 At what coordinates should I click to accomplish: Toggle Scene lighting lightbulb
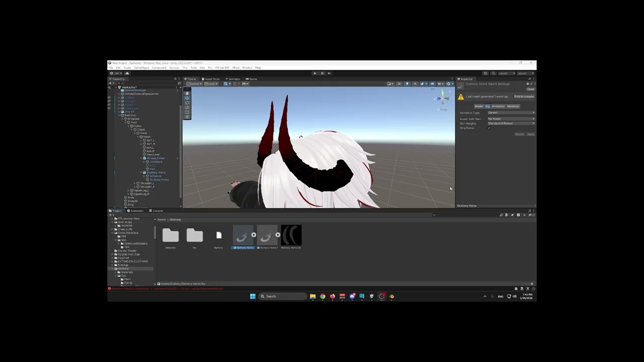[407, 84]
